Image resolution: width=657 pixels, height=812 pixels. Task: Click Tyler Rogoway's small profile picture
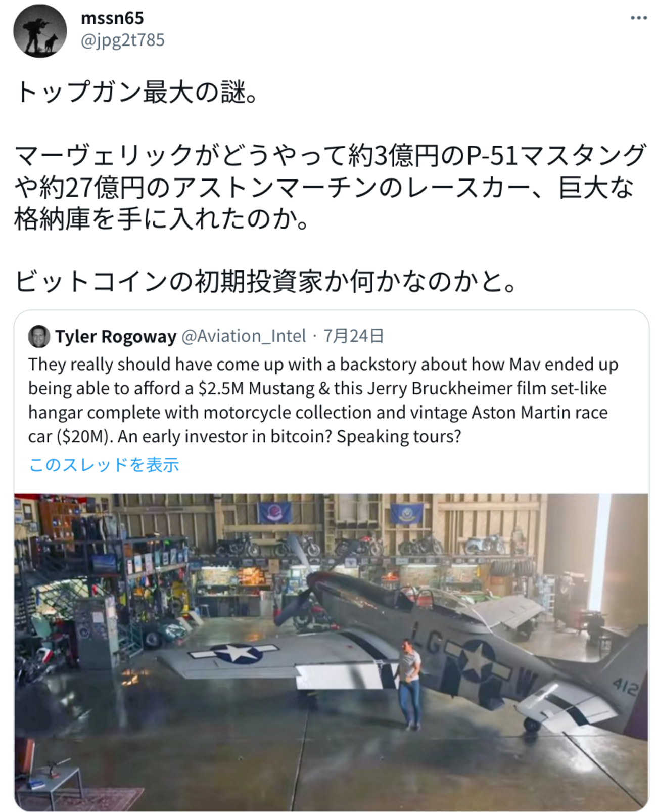click(x=39, y=336)
